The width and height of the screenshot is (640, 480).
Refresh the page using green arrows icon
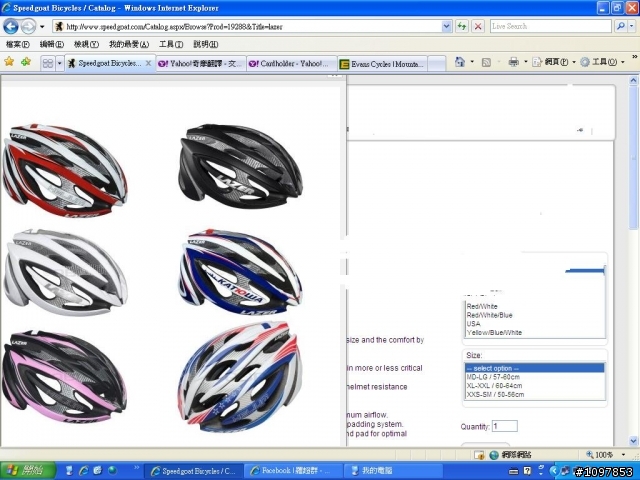(462, 27)
